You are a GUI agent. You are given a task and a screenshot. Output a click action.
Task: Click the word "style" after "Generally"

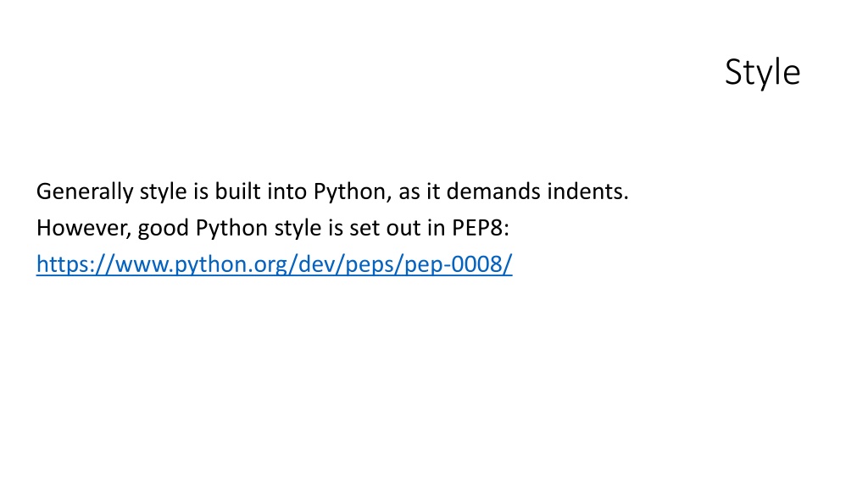coord(164,191)
